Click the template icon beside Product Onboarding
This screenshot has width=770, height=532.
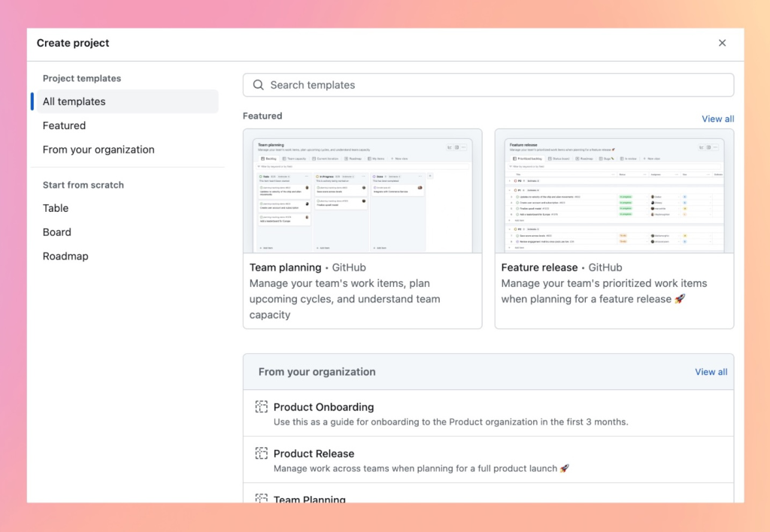pyautogui.click(x=261, y=407)
